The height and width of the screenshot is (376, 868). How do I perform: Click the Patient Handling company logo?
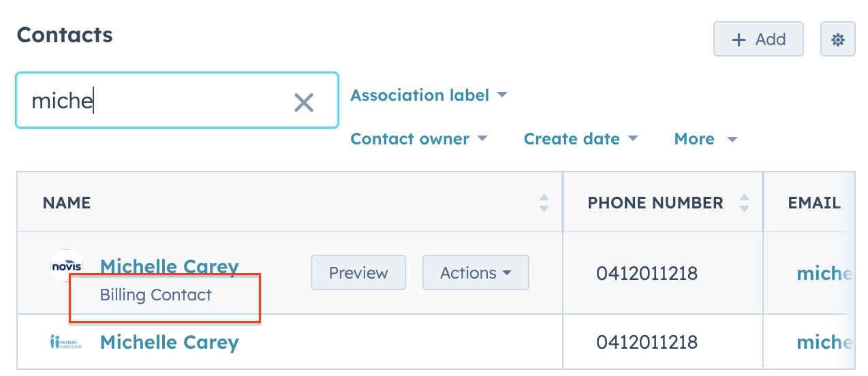click(x=66, y=342)
